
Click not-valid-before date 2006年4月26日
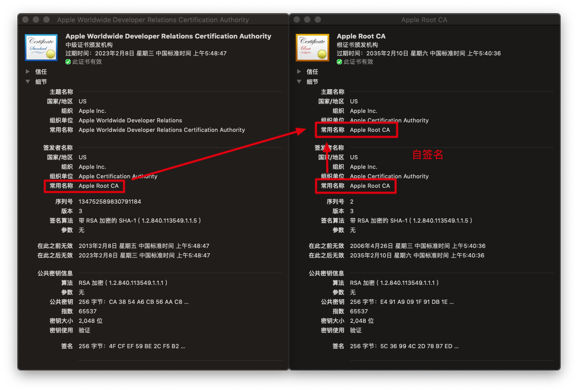418,246
